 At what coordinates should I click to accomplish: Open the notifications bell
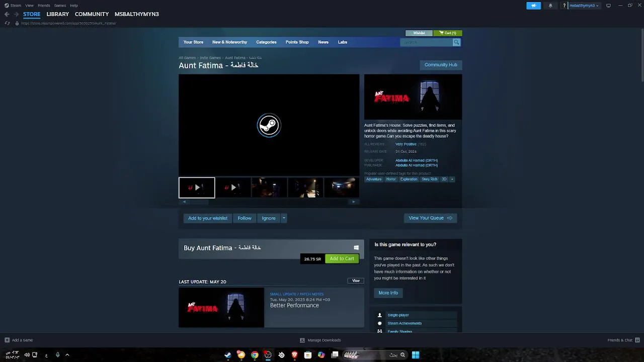550,6
